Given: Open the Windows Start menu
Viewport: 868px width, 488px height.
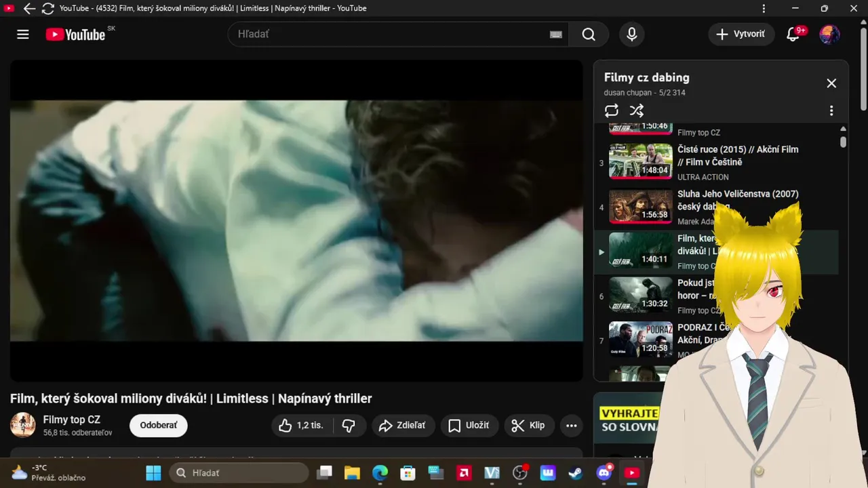Looking at the screenshot, I should (154, 472).
